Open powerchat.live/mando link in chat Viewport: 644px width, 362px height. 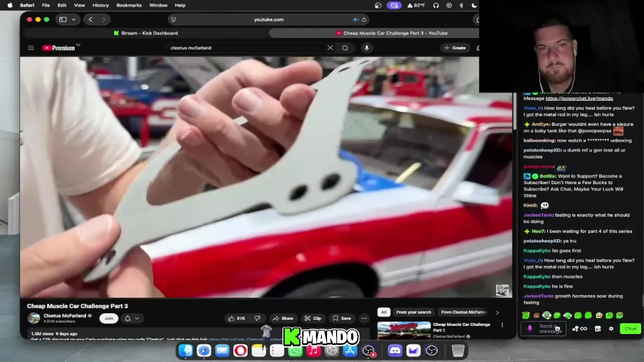pos(579,99)
